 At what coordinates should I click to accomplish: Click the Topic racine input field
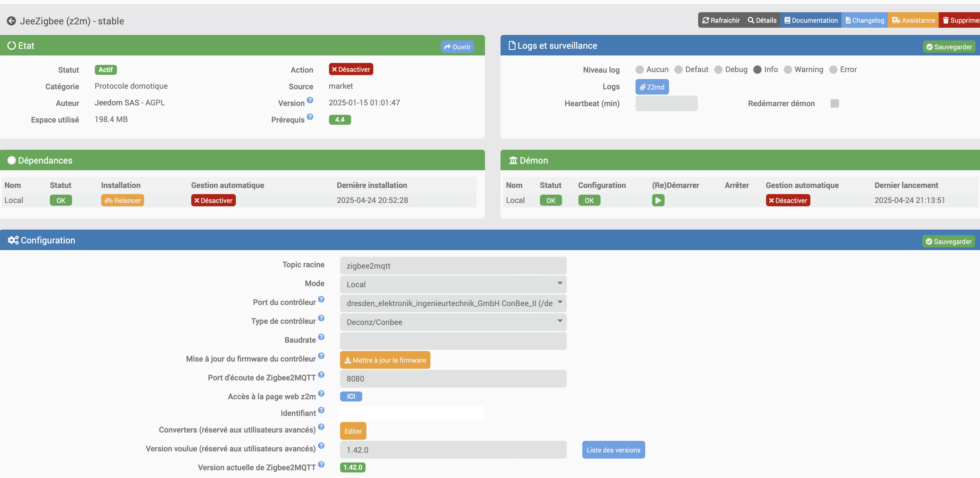pyautogui.click(x=453, y=266)
